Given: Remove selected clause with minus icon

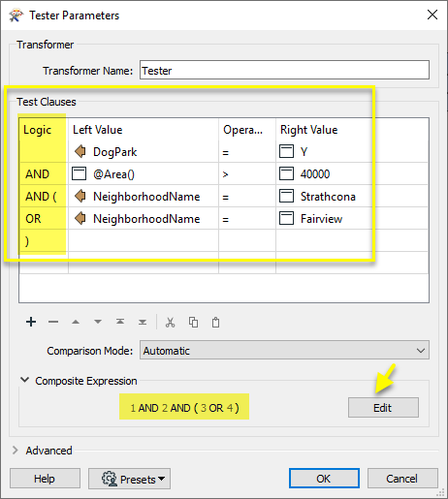Looking at the screenshot, I should [53, 322].
